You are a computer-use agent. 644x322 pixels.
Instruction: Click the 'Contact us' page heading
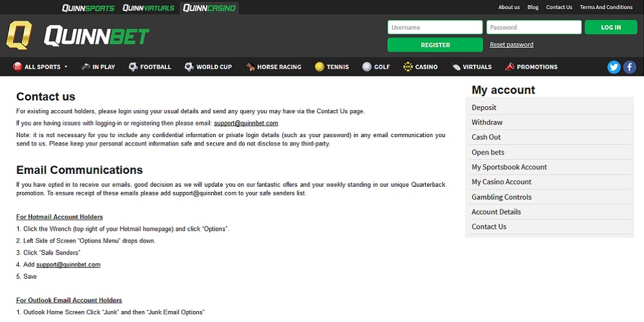[x=46, y=97]
